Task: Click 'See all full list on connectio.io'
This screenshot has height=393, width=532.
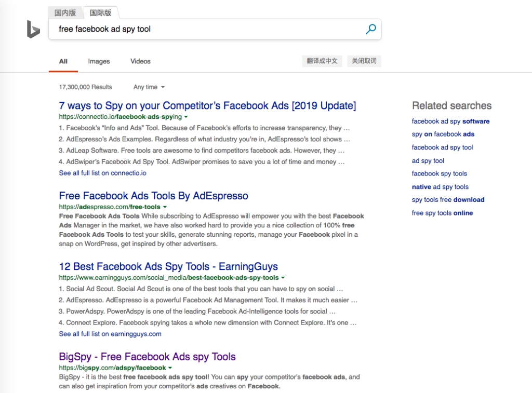Action: pos(102,173)
